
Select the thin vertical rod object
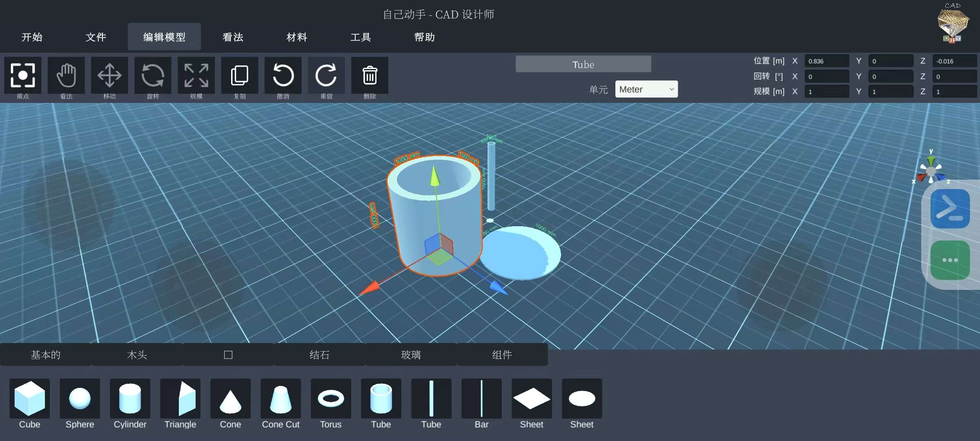tap(491, 176)
